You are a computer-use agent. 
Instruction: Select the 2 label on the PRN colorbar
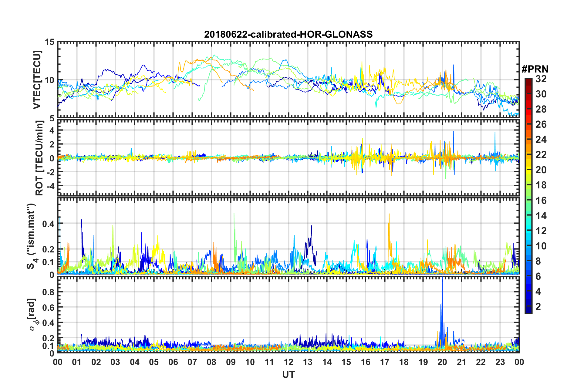point(538,306)
